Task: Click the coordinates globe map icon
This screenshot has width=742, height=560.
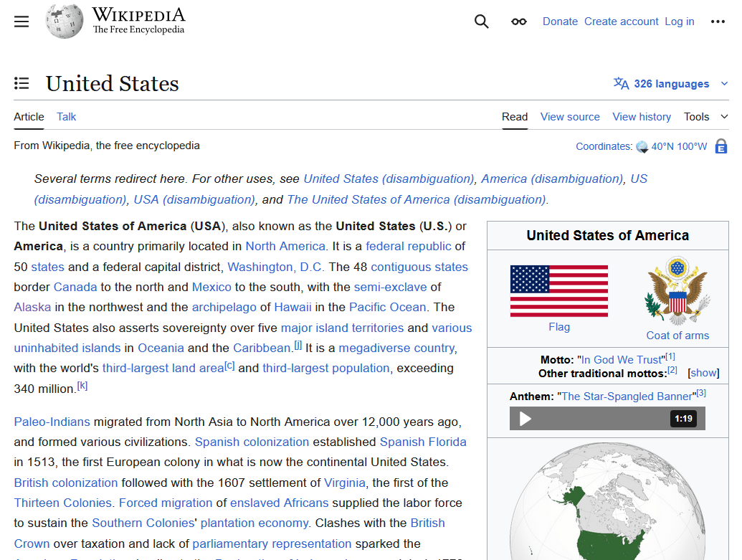Action: 642,147
